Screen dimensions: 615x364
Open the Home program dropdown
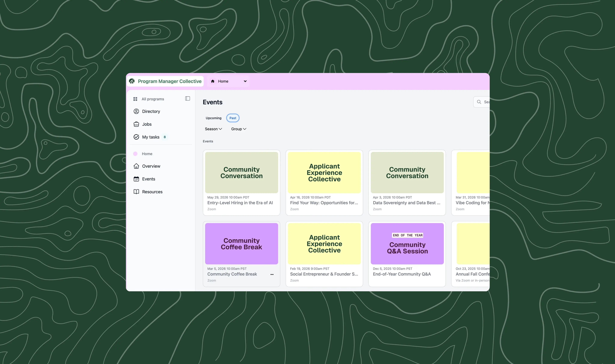(228, 81)
